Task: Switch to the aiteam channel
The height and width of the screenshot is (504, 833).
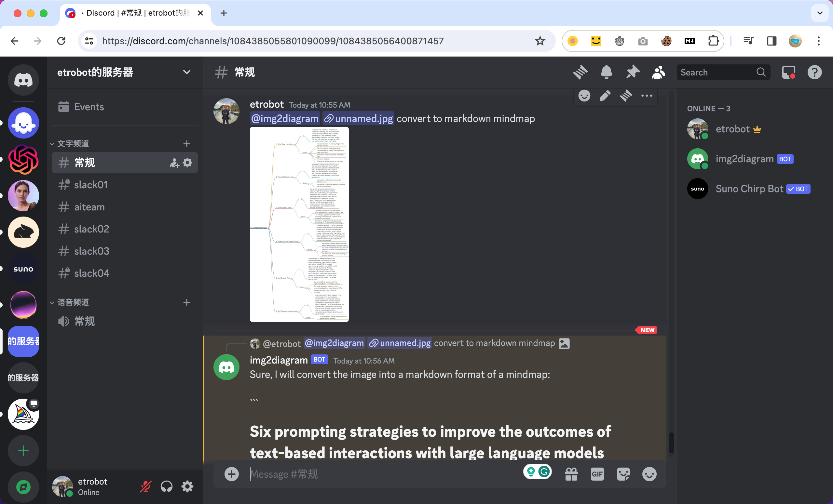Action: (89, 207)
